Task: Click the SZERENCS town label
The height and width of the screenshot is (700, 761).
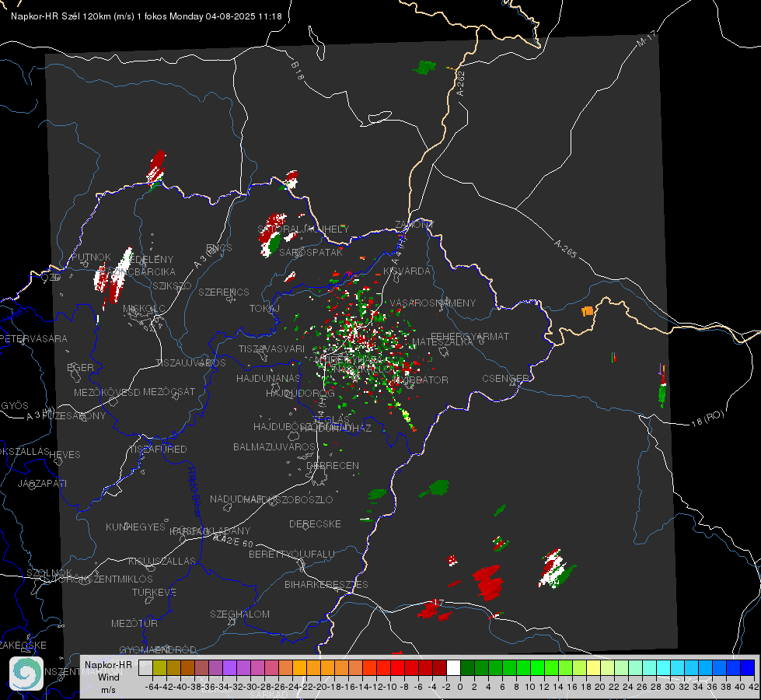Action: point(224,292)
